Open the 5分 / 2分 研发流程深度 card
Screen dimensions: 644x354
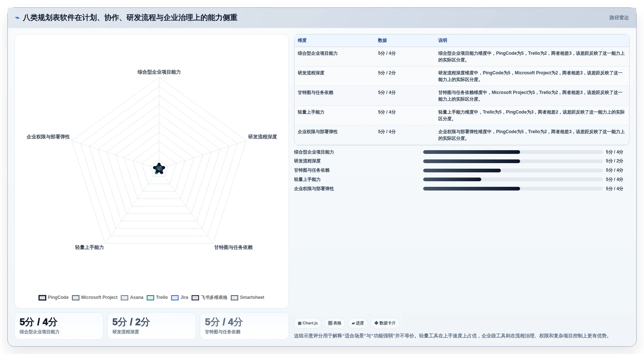click(x=152, y=326)
